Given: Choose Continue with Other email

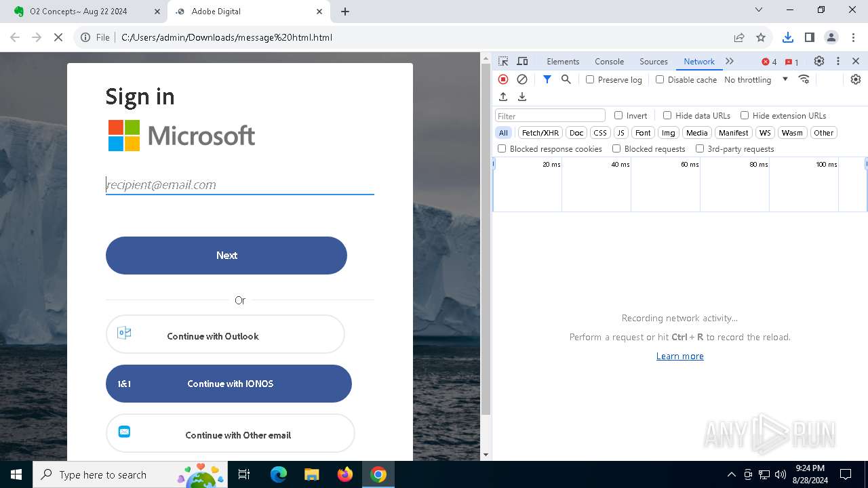Looking at the screenshot, I should [x=230, y=434].
